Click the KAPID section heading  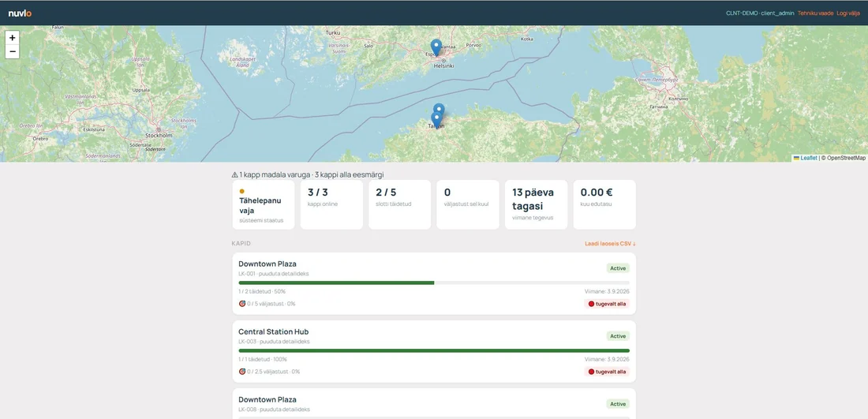[241, 244]
